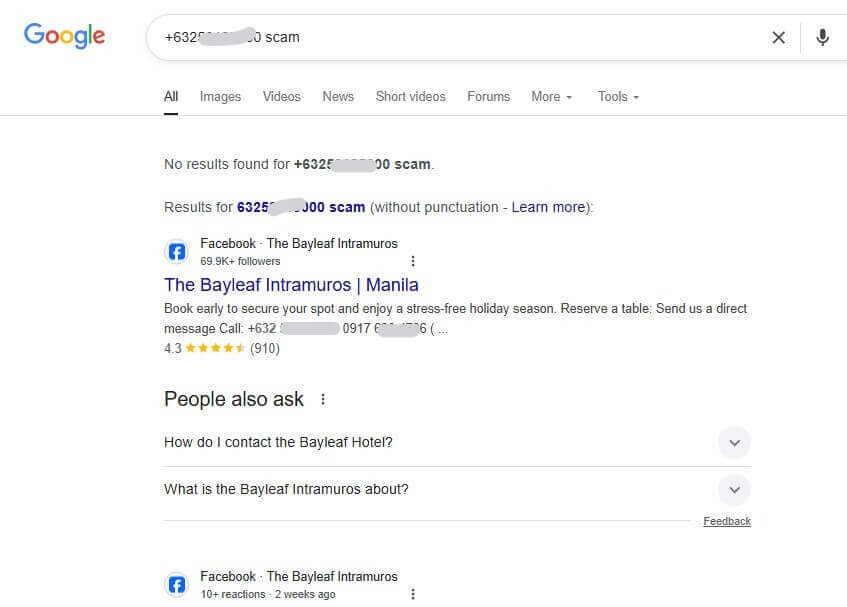
Task: Open the Short videos tab
Action: point(410,97)
